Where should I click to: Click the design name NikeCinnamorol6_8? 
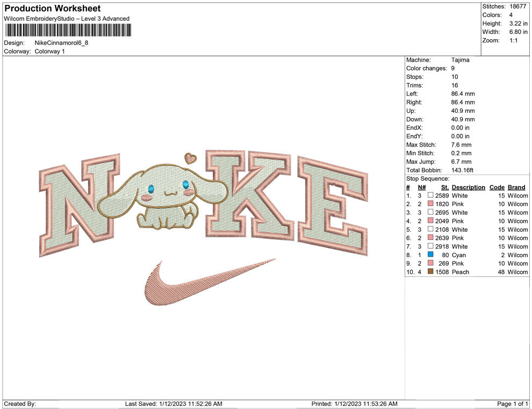pyautogui.click(x=61, y=43)
